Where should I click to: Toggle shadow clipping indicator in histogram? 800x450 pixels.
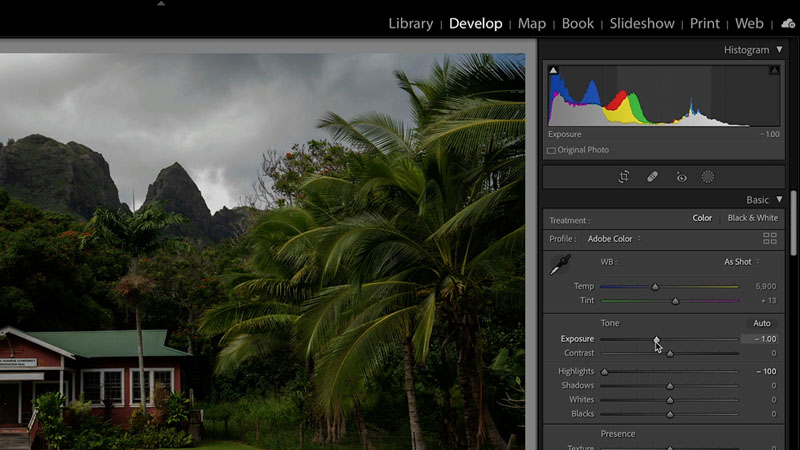[553, 70]
